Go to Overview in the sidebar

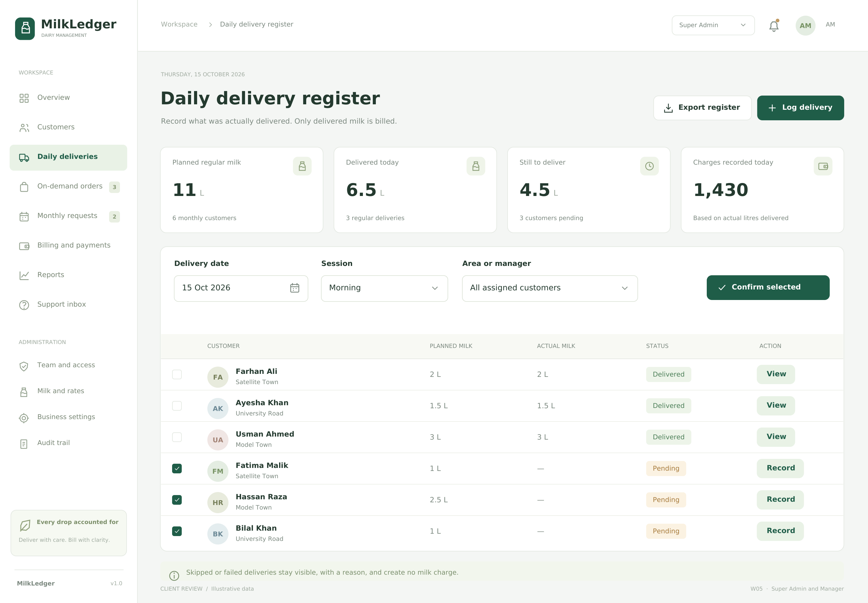[68, 98]
